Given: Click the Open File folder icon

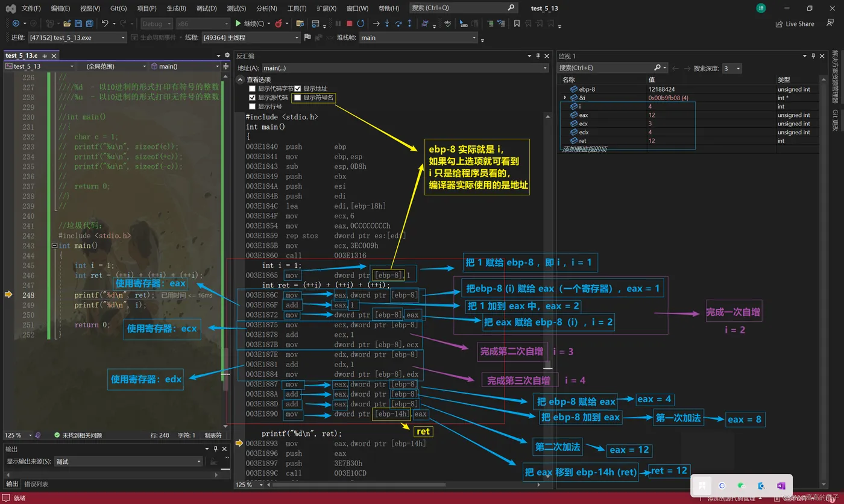Looking at the screenshot, I should click(67, 24).
